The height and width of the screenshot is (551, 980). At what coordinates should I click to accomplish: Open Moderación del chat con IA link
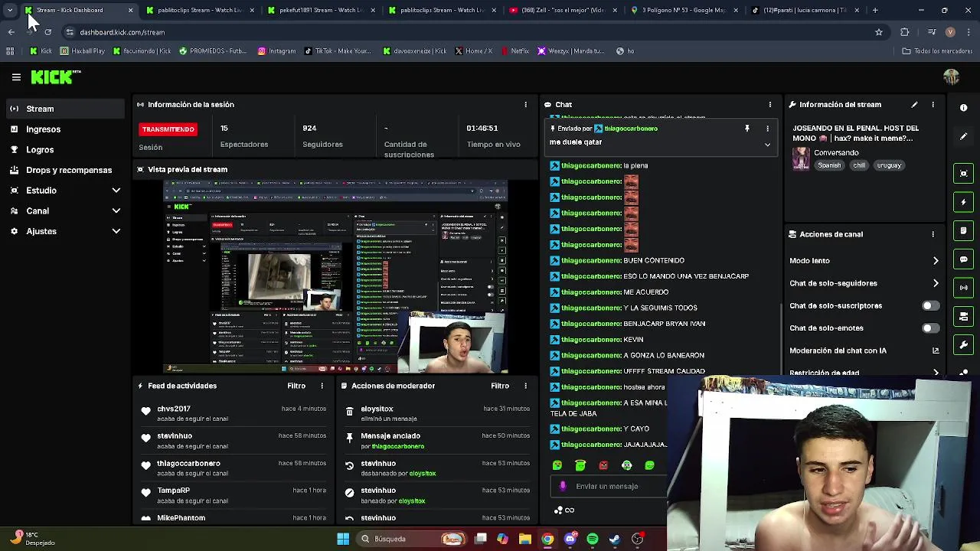(936, 350)
